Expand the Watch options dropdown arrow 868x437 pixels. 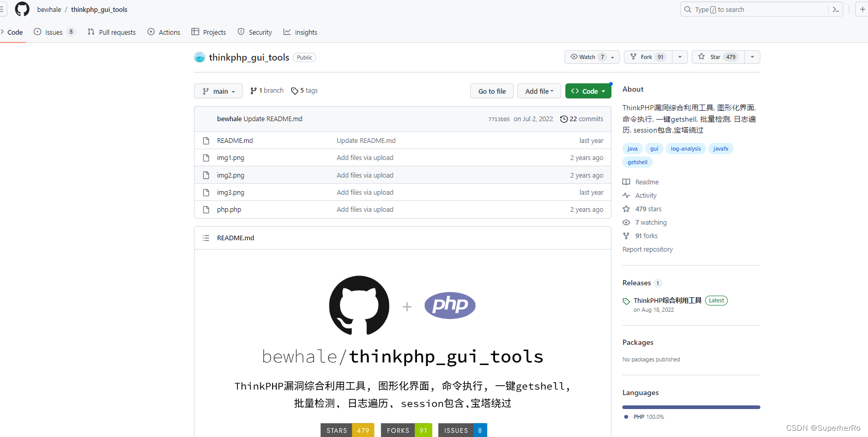click(613, 57)
